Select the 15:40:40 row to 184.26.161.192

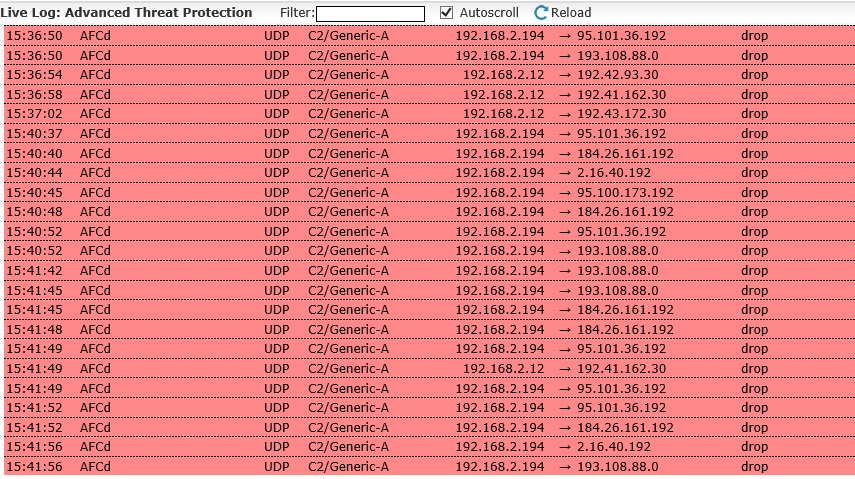(429, 153)
